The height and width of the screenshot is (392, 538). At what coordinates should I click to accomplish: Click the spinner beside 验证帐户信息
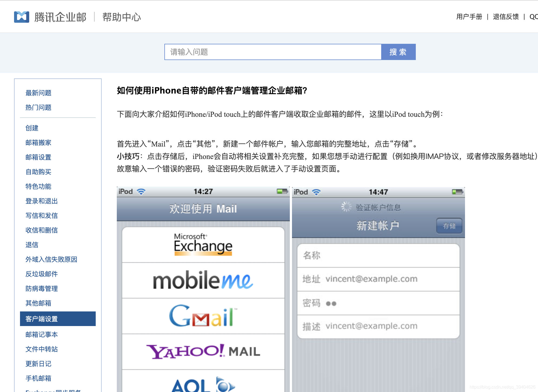click(x=346, y=207)
